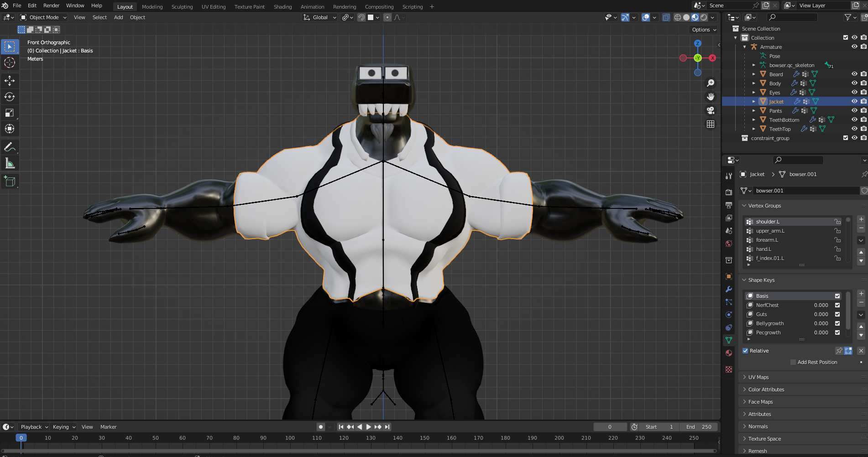
Task: Open the Playback popover in timeline
Action: click(x=34, y=427)
